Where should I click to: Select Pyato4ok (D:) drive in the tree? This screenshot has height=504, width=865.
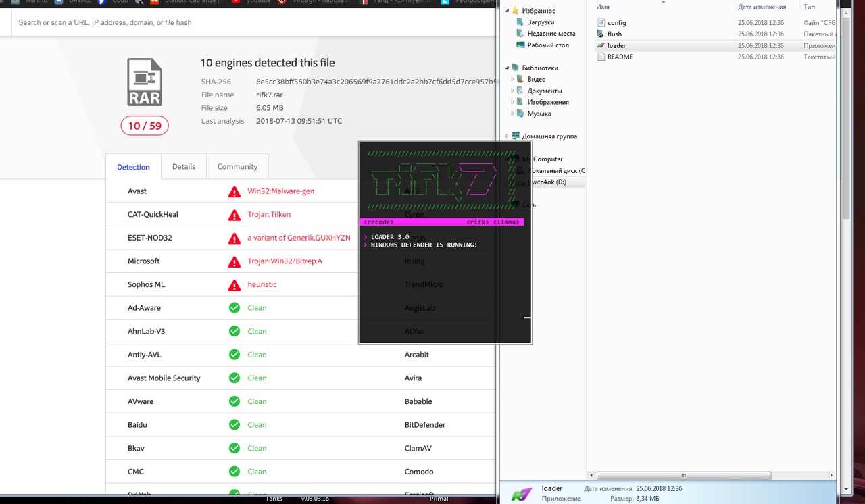(547, 182)
